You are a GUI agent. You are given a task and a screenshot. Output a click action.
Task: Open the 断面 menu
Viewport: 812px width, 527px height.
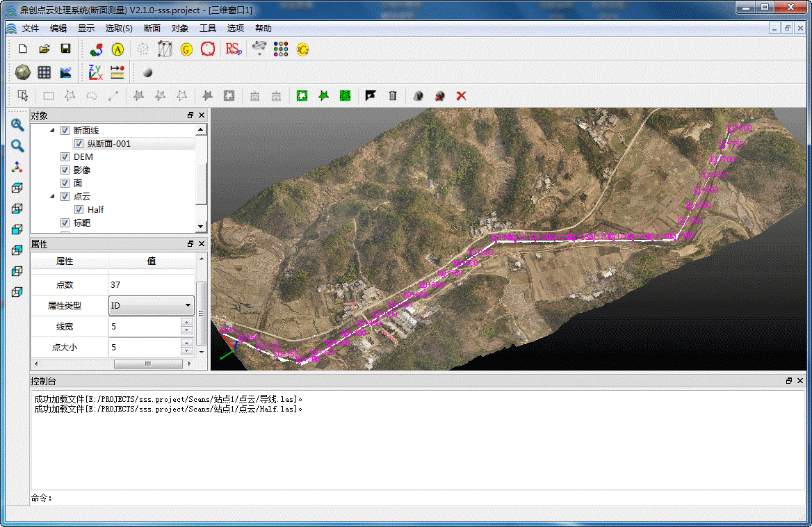coord(152,29)
